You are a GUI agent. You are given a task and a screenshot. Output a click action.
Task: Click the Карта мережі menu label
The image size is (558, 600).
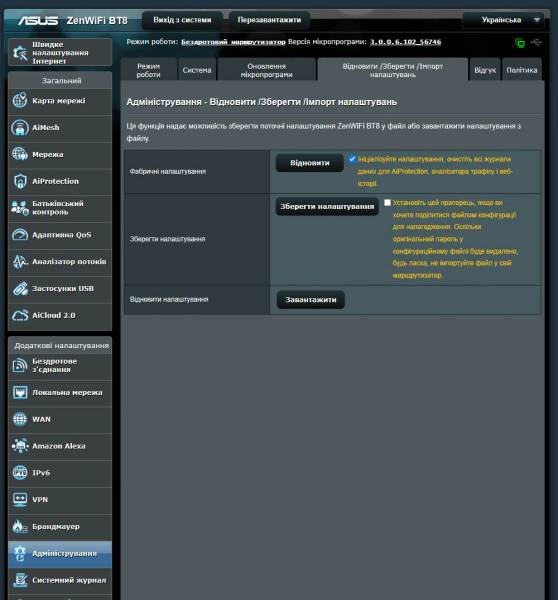[59, 101]
